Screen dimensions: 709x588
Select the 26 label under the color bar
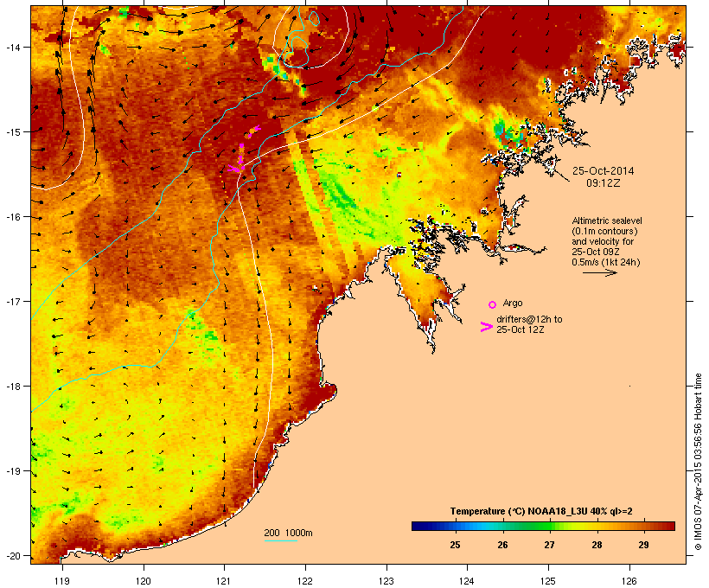(502, 545)
